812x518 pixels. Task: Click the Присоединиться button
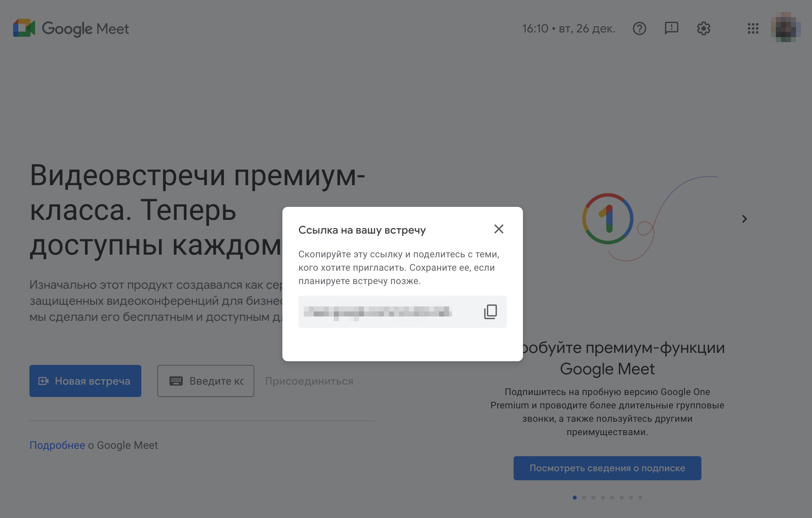pyautogui.click(x=309, y=381)
